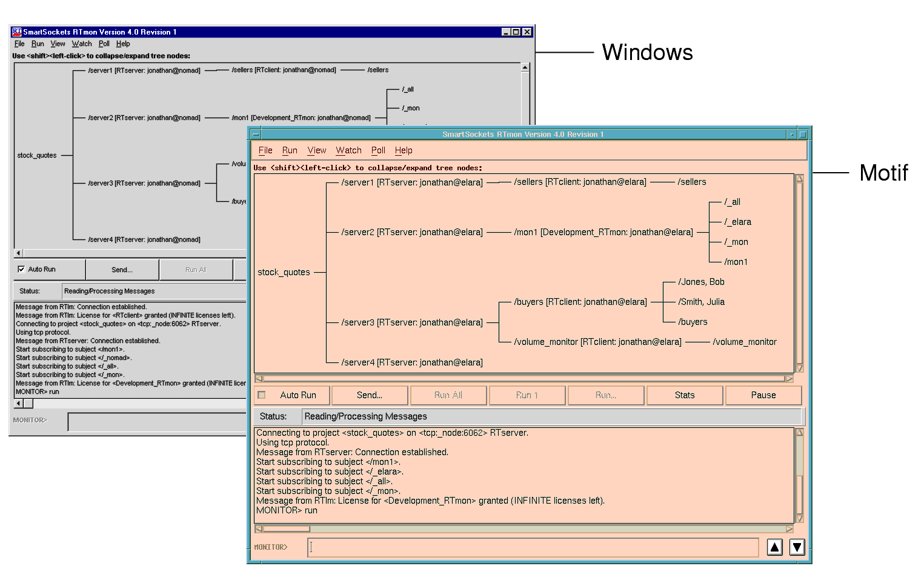Click Motif tree pane scroll-left arrow

[259, 379]
